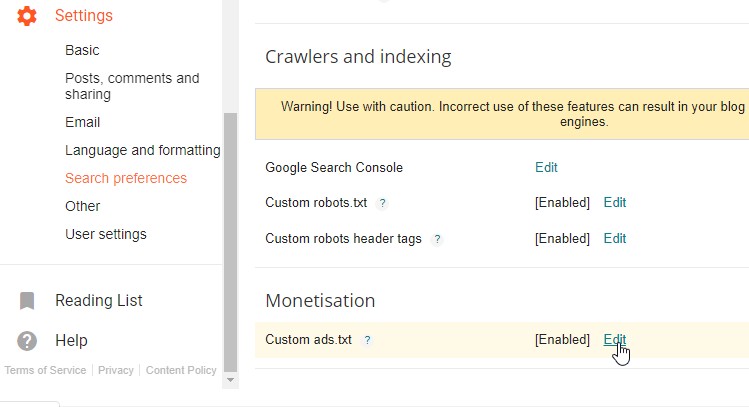
Task: Edit Custom robots.txt
Action: (x=614, y=202)
